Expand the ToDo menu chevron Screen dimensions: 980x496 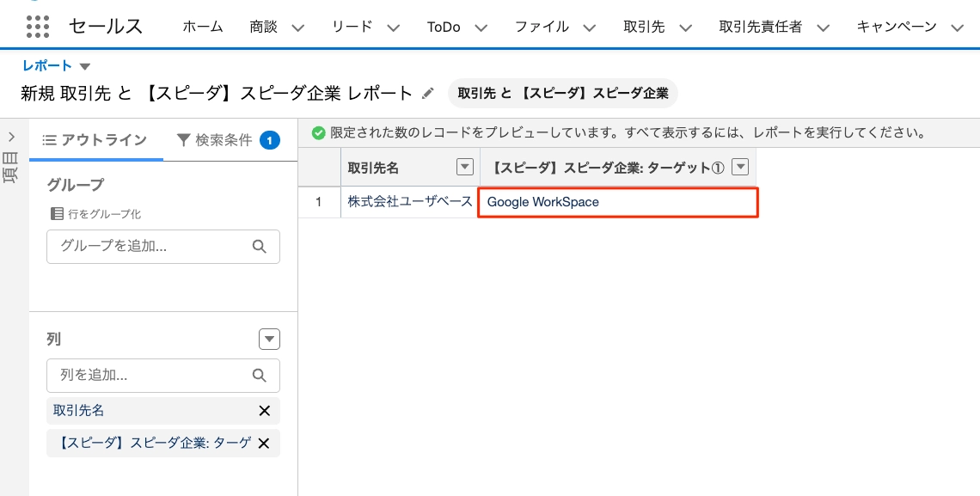[x=481, y=28]
